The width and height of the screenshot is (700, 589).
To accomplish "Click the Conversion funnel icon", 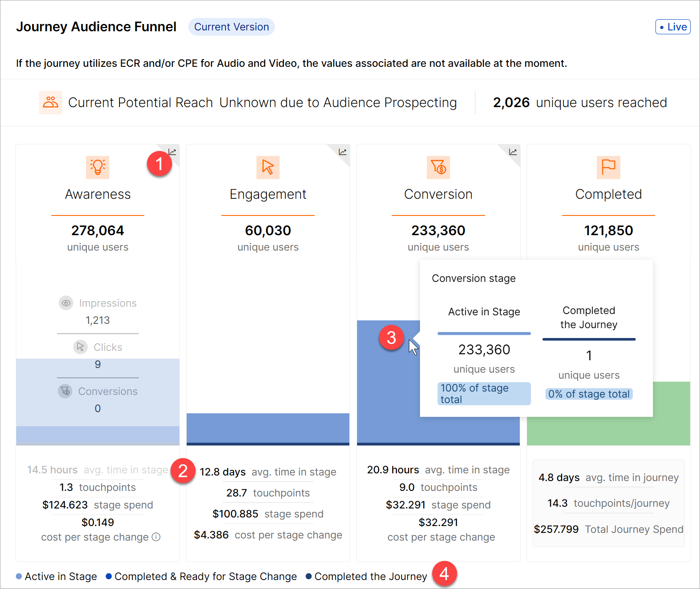I will point(438,167).
